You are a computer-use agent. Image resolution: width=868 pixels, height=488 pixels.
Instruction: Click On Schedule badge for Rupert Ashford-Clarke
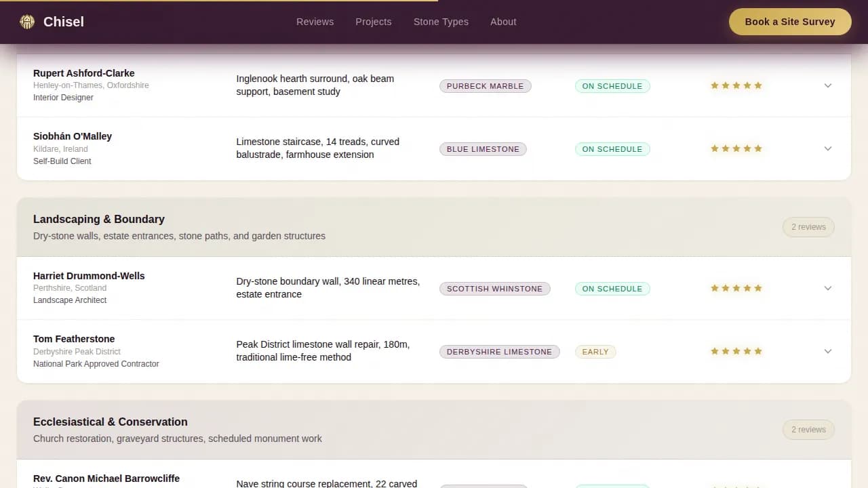612,86
